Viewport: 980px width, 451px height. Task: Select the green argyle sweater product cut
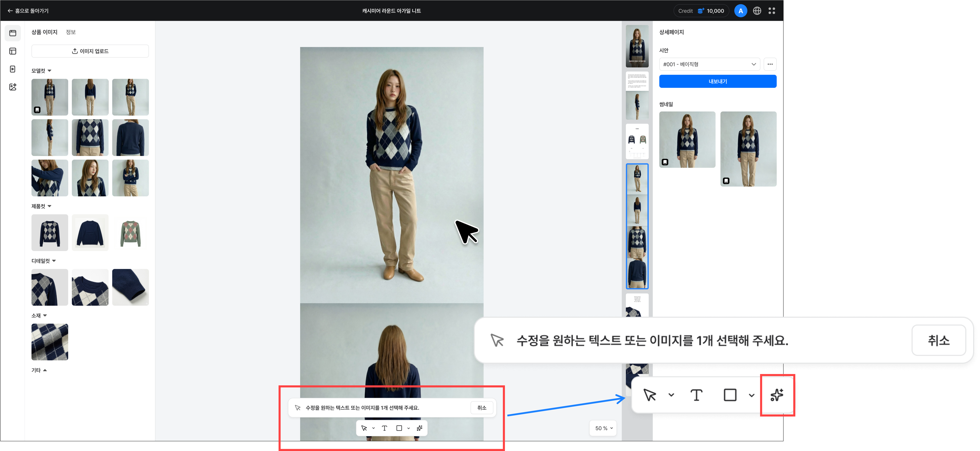tap(131, 233)
